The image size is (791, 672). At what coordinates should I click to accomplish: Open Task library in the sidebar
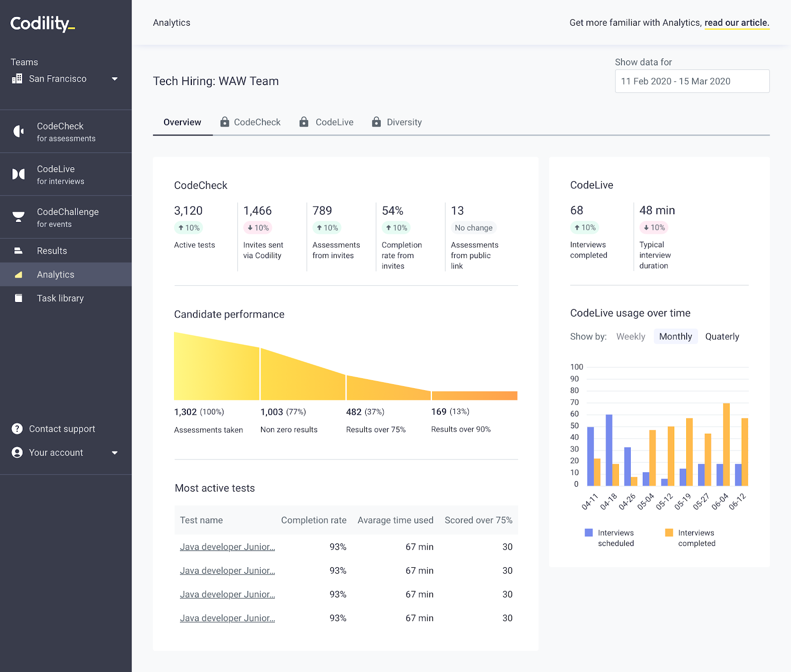(66, 298)
